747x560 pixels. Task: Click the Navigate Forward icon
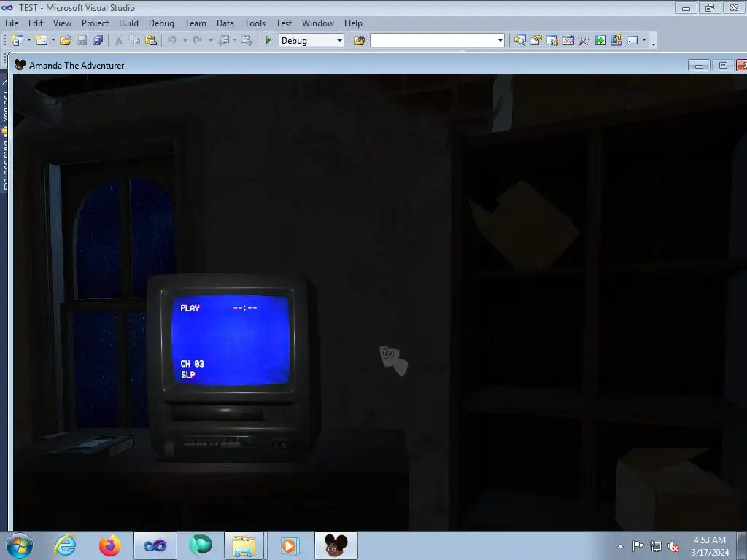click(x=247, y=41)
